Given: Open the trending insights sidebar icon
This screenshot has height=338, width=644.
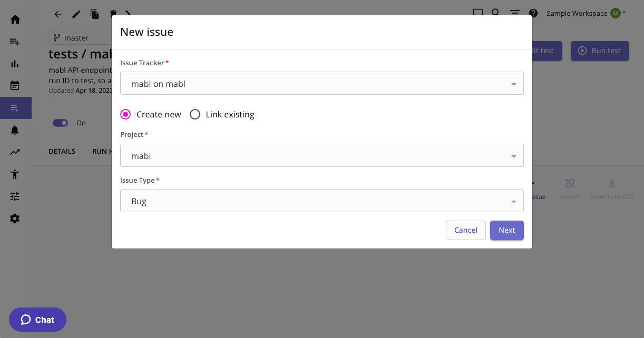Looking at the screenshot, I should (15, 152).
